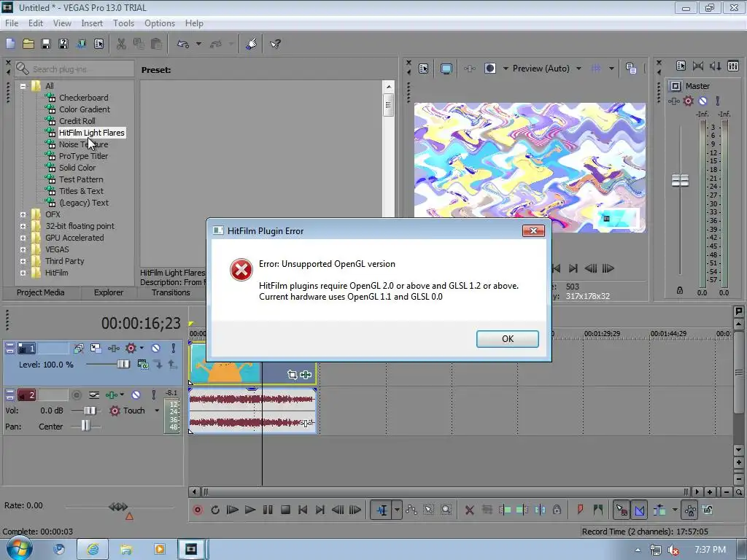747x560 pixels.
Task: Expand the OFX folder
Action: (x=23, y=214)
